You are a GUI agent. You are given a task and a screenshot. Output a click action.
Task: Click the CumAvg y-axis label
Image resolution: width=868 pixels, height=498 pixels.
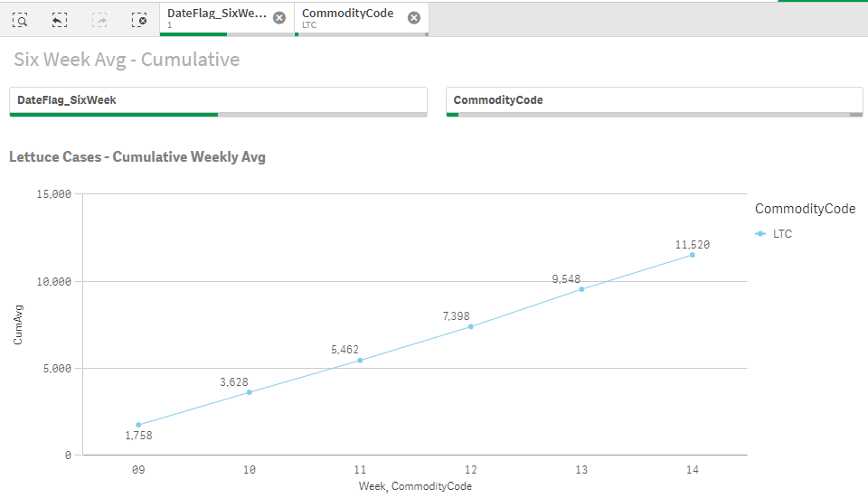(18, 325)
